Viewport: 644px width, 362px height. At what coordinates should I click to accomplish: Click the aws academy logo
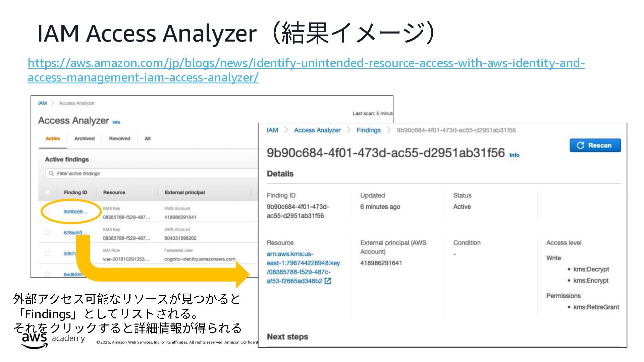coord(53,340)
